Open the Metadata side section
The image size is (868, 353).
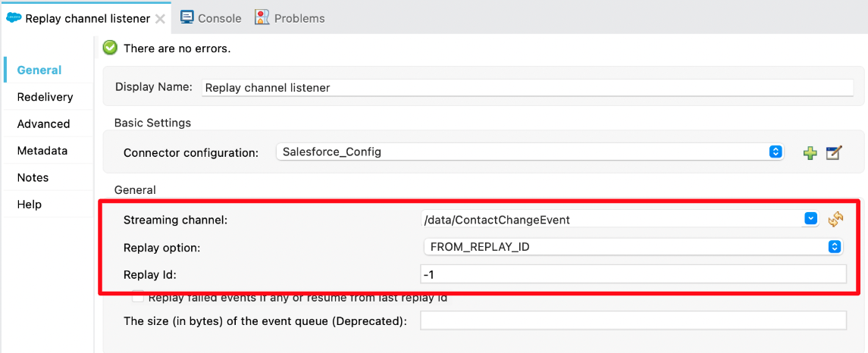(42, 151)
